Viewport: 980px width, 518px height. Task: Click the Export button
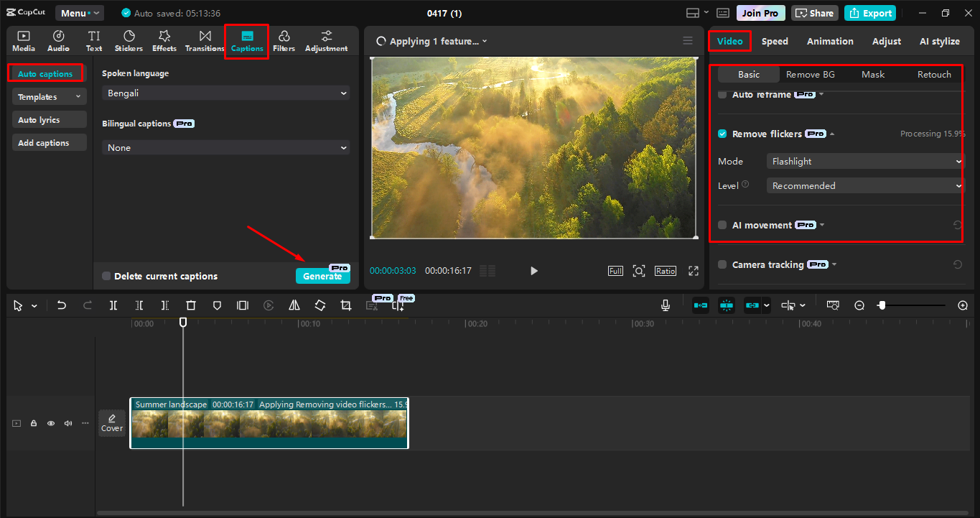click(x=869, y=12)
